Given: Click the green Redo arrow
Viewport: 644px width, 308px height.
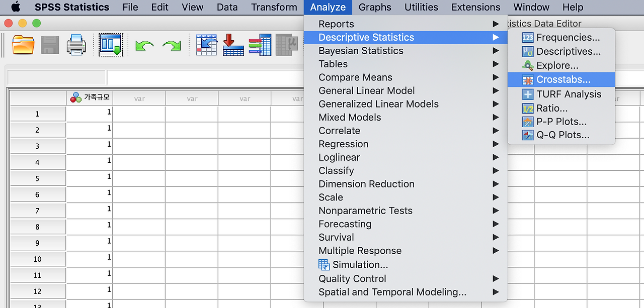Looking at the screenshot, I should [172, 46].
